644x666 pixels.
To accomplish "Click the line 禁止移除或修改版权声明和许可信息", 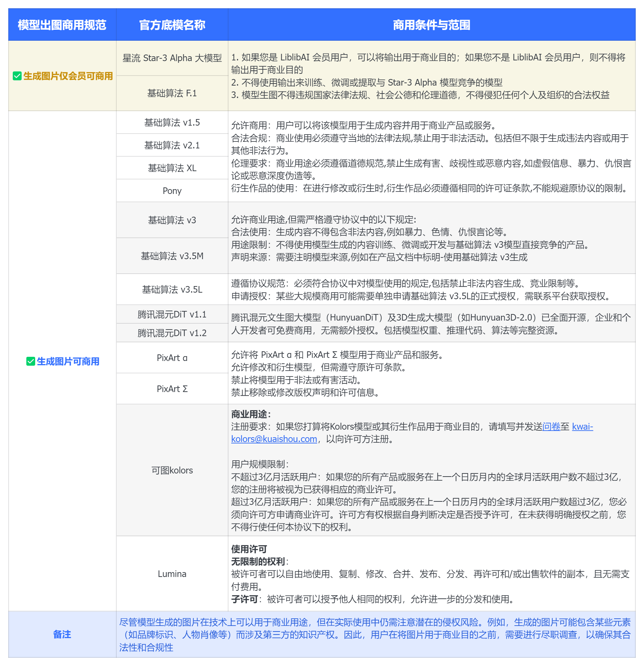I will point(305,392).
